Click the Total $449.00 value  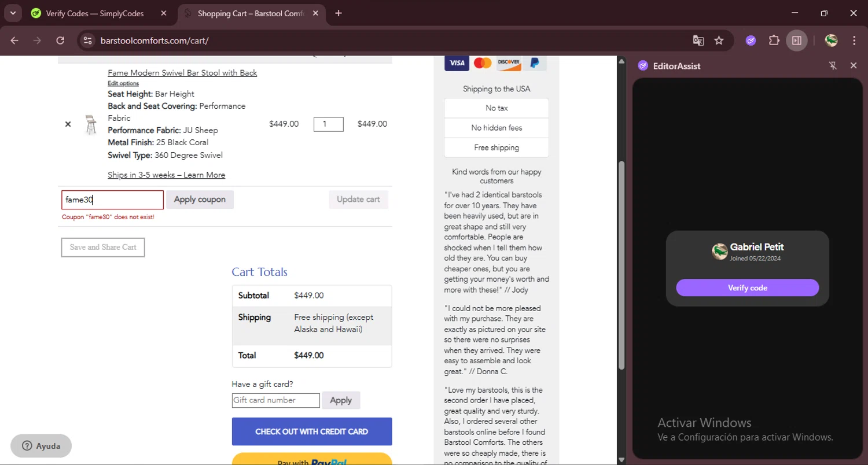[x=309, y=356]
